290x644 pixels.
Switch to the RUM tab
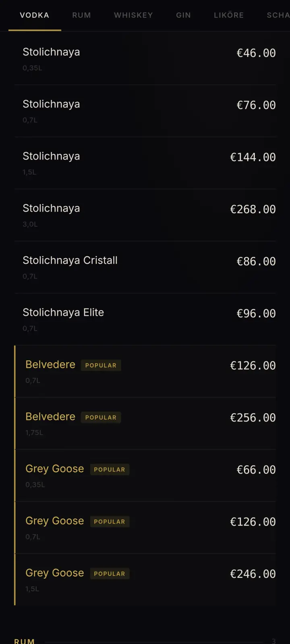point(81,15)
